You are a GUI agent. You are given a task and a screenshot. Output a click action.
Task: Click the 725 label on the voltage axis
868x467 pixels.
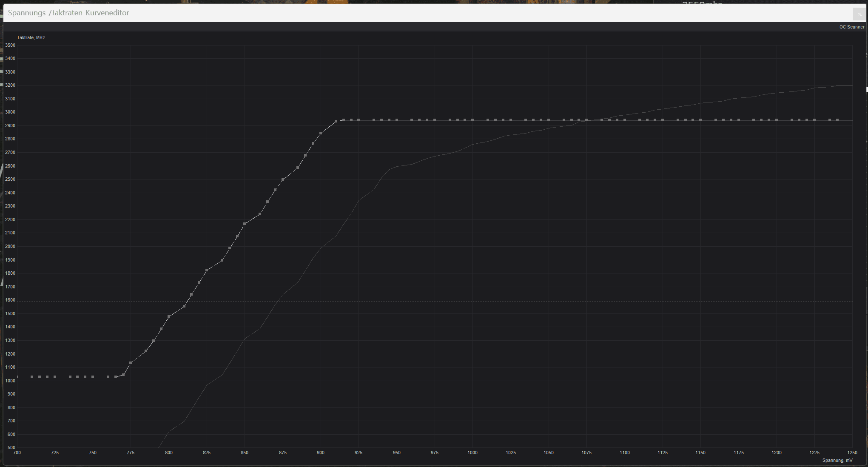[55, 453]
